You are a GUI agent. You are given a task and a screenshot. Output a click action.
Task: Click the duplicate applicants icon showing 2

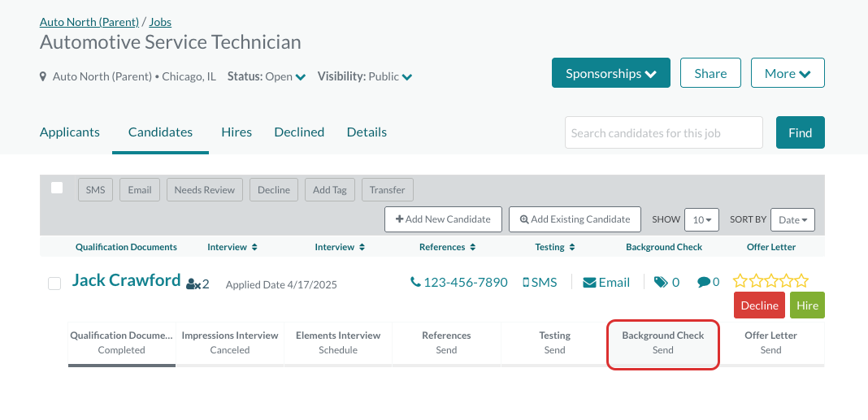pyautogui.click(x=193, y=284)
